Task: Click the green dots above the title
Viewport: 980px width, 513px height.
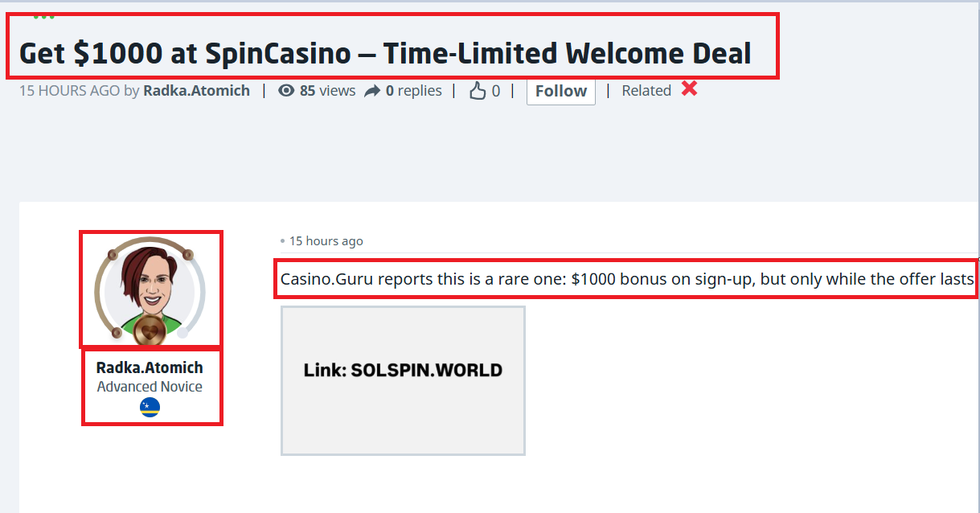Action: point(43,17)
